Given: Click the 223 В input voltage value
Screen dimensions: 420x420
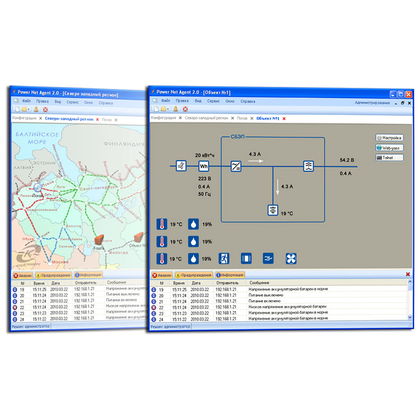Looking at the screenshot, I should pyautogui.click(x=204, y=179).
